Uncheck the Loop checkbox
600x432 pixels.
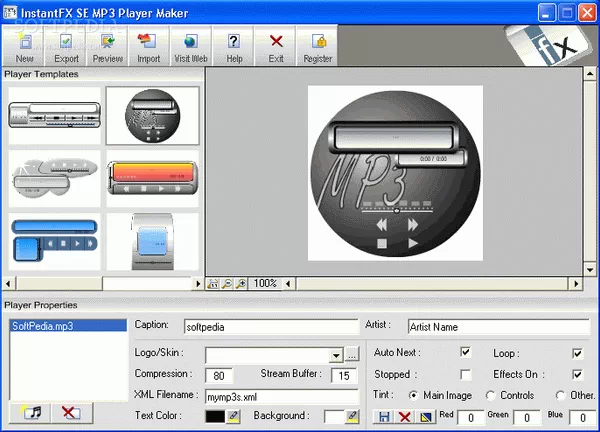click(x=577, y=353)
